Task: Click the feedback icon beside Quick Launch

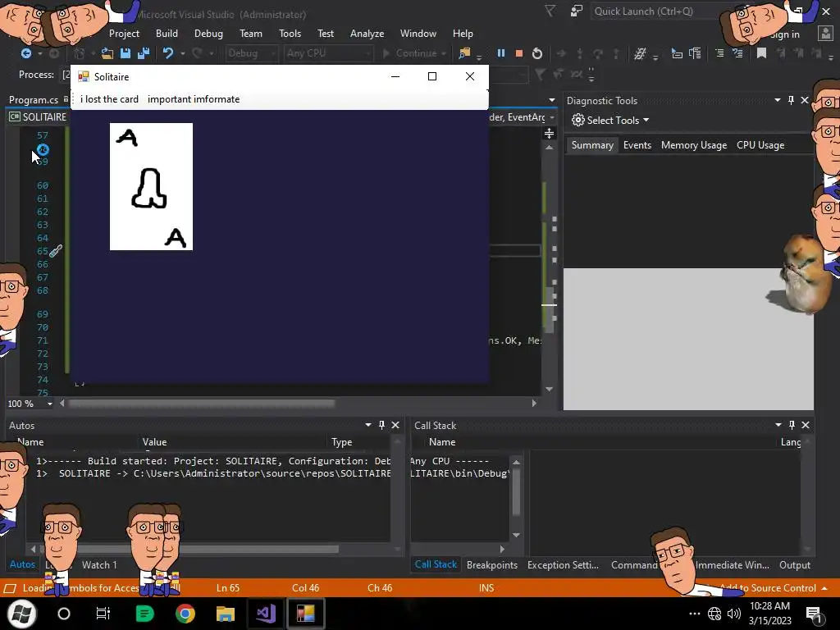Action: [x=577, y=11]
